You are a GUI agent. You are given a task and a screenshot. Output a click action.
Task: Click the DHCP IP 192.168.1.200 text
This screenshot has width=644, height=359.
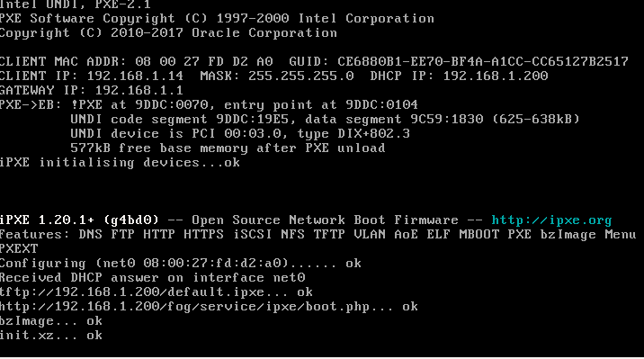point(459,76)
